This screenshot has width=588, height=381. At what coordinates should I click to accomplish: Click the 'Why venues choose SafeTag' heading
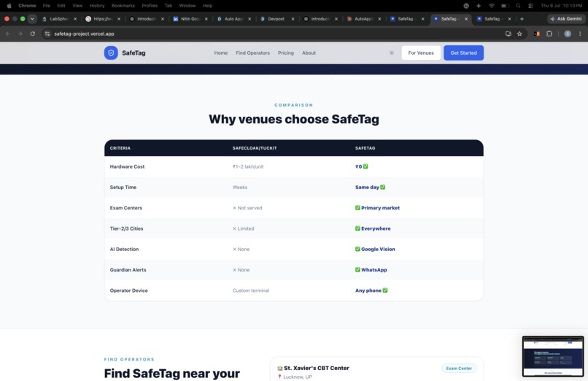coord(293,119)
